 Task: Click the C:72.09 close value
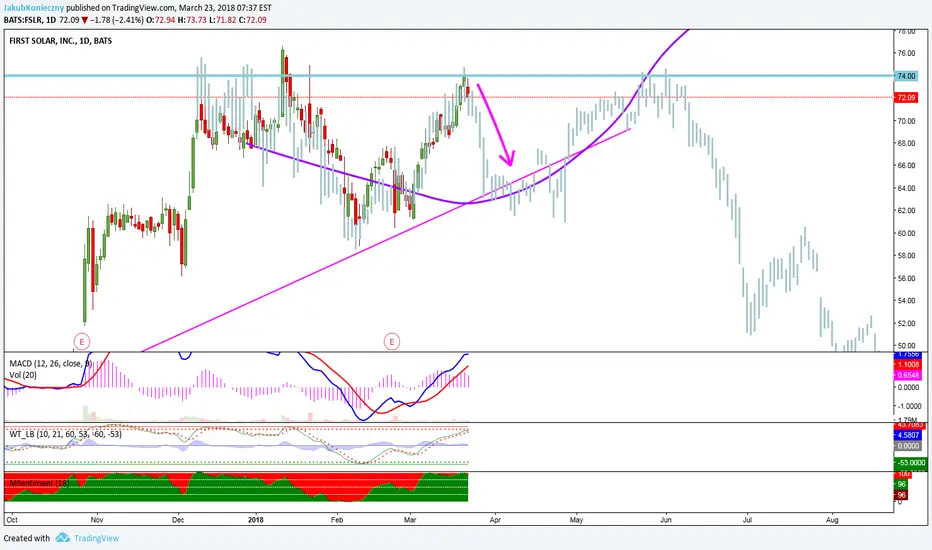tap(253, 20)
